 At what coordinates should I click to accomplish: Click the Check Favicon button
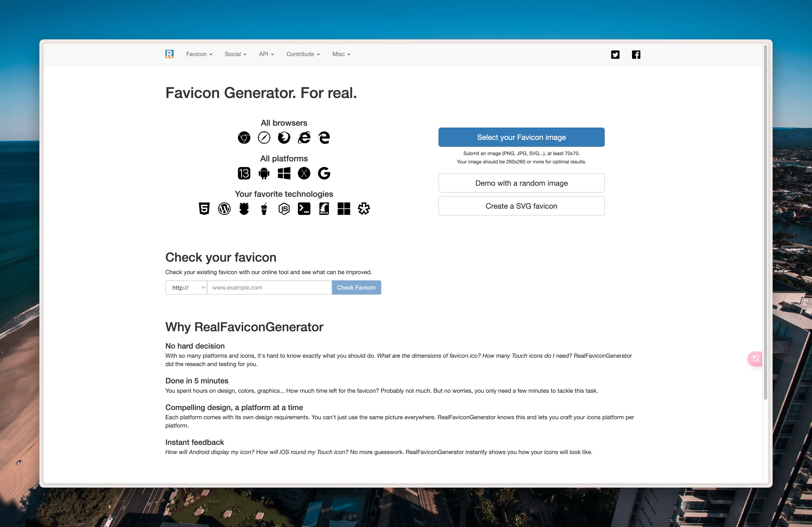tap(356, 287)
